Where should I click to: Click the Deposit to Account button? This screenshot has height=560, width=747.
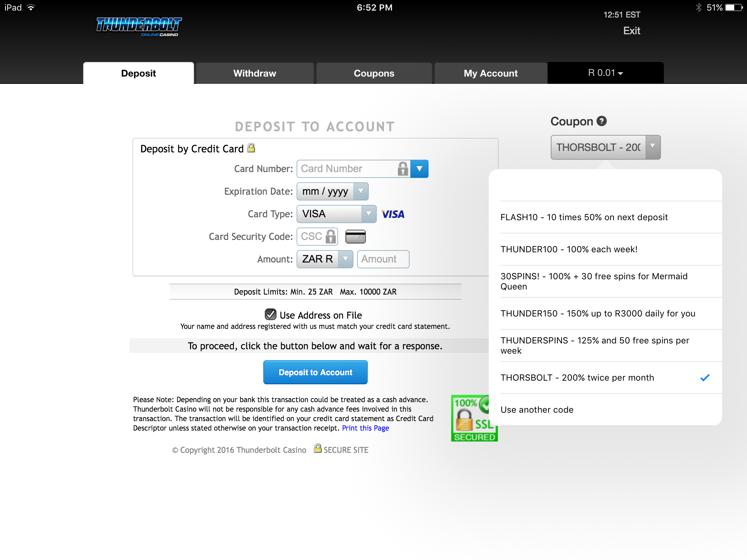pyautogui.click(x=316, y=372)
